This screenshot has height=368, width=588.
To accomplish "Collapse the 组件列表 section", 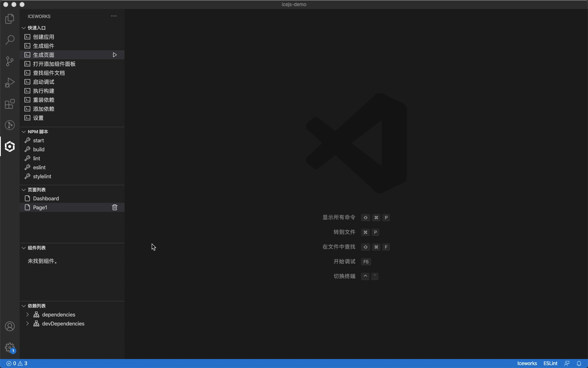I will pos(24,248).
